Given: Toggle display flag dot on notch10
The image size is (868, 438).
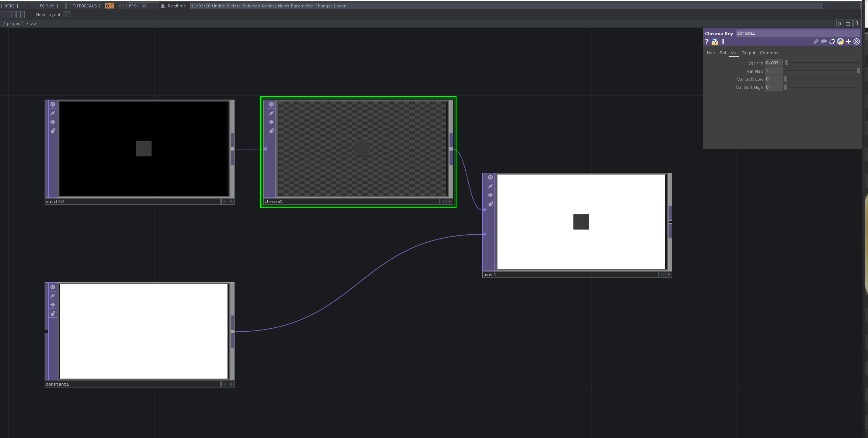Looking at the screenshot, I should click(225, 201).
